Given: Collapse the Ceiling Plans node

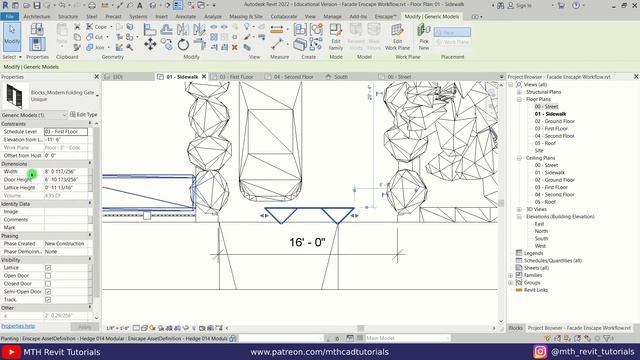Looking at the screenshot, I should pos(520,158).
